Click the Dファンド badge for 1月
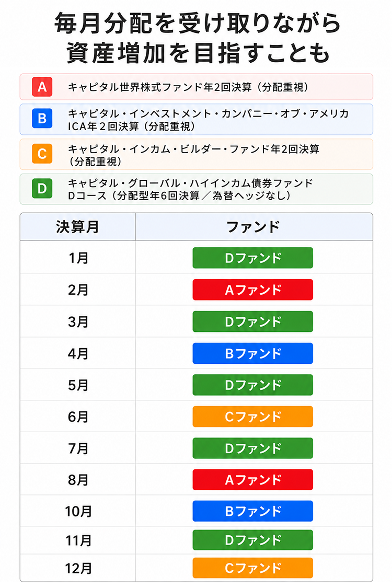 click(x=253, y=258)
